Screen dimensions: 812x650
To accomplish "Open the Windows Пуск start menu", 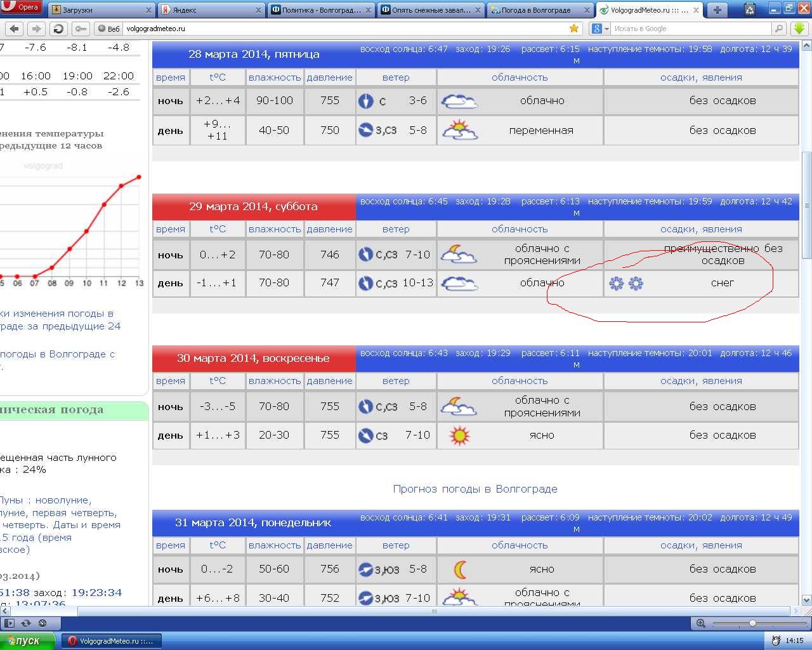I will (x=28, y=641).
